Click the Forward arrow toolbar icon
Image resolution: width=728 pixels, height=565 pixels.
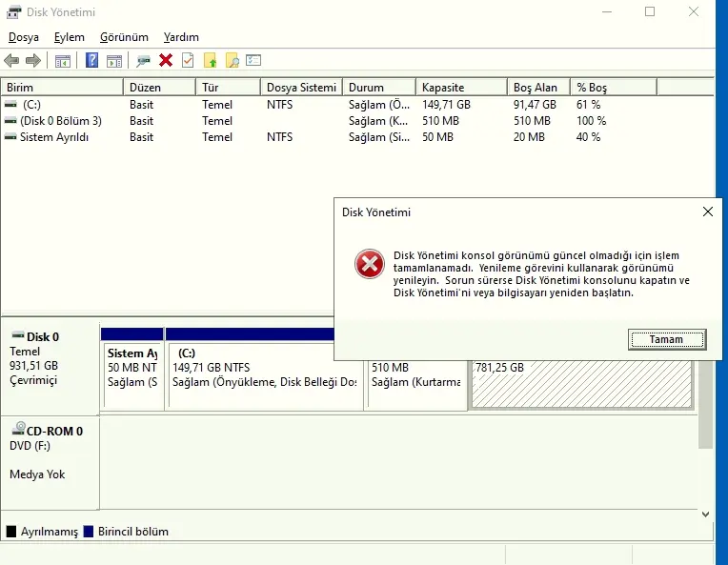[x=33, y=60]
